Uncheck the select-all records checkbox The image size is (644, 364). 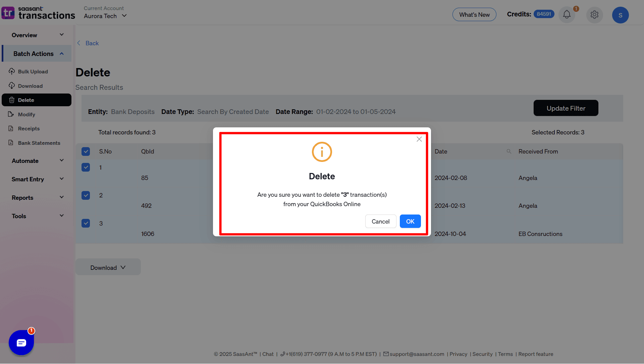(x=86, y=151)
